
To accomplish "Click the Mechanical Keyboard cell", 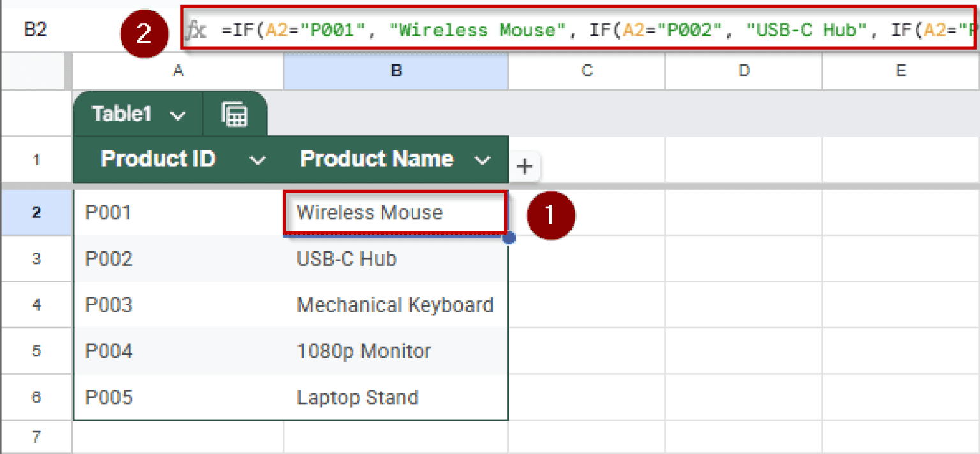I will pyautogui.click(x=396, y=305).
